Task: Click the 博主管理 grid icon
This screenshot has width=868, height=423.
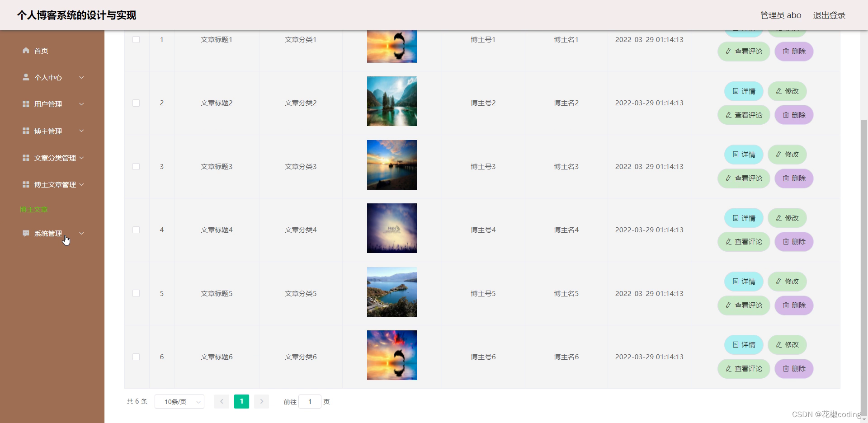Action: 26,131
